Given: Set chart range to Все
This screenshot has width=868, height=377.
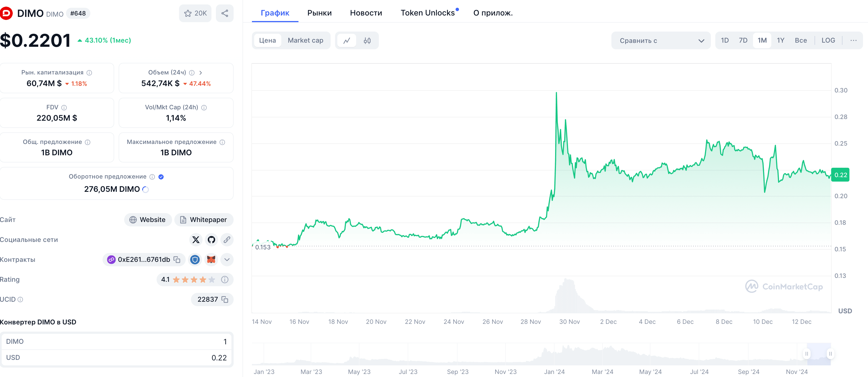Looking at the screenshot, I should pyautogui.click(x=801, y=40).
